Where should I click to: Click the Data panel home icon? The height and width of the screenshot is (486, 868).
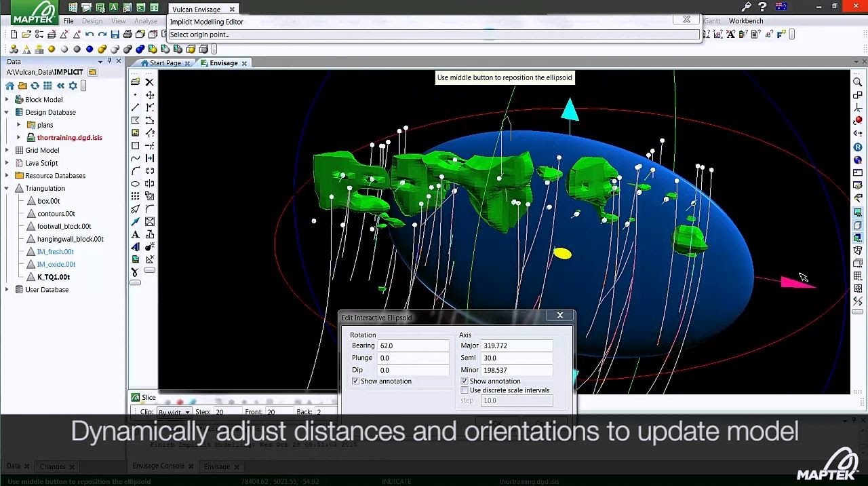(x=9, y=86)
